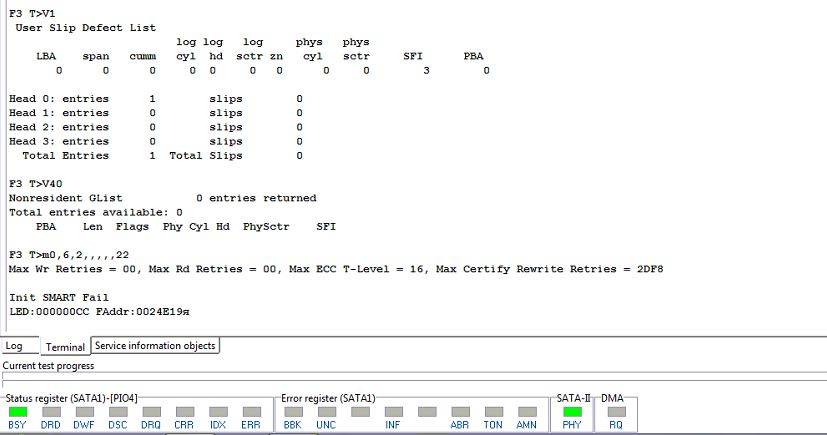
Task: Select the Terminal tab
Action: [65, 346]
